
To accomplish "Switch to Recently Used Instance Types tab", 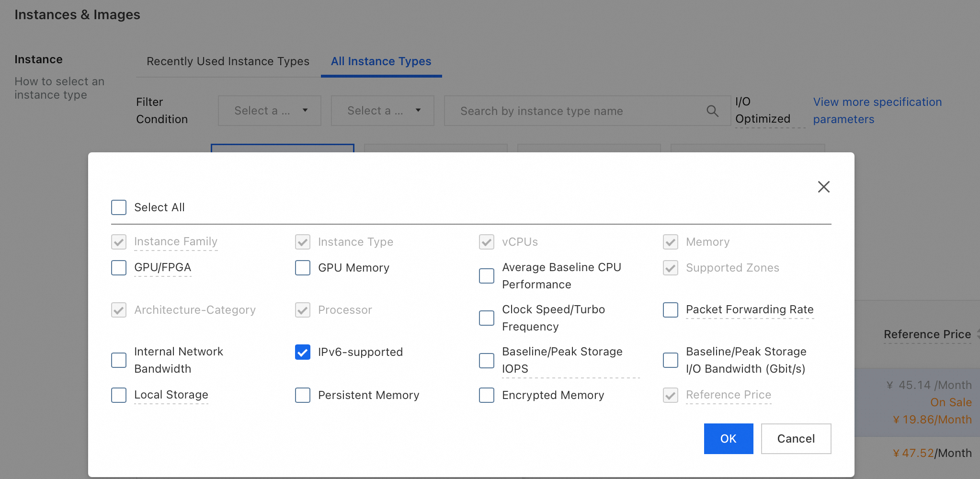I will click(228, 61).
